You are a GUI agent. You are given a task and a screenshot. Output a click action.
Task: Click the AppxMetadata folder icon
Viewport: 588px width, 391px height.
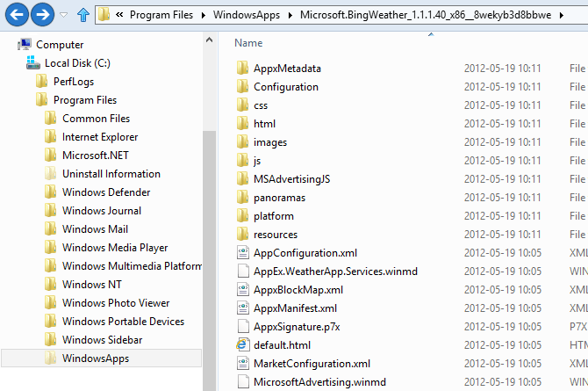coord(242,68)
